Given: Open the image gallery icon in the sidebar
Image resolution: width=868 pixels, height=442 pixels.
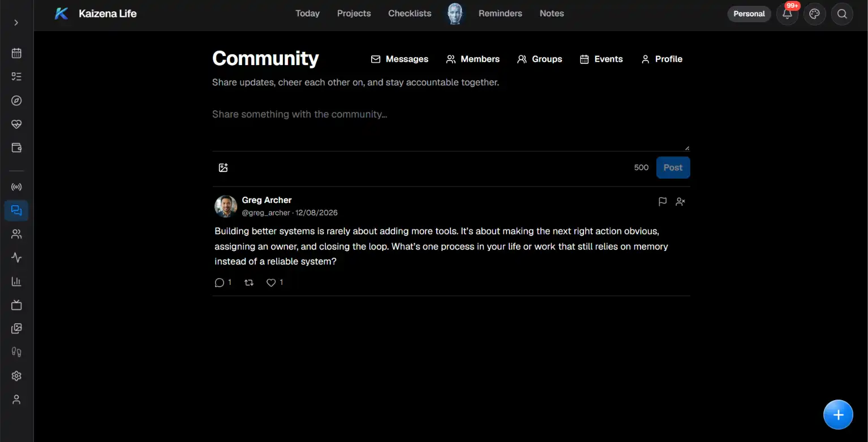Looking at the screenshot, I should 16,328.
